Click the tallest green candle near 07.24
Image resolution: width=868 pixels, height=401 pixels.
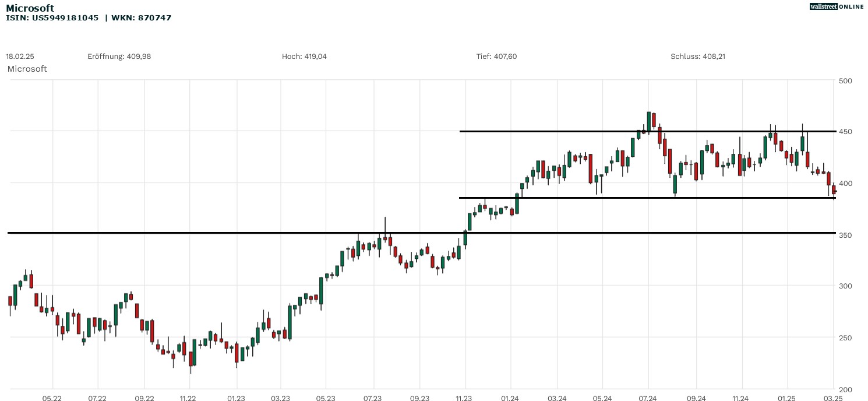[648, 122]
